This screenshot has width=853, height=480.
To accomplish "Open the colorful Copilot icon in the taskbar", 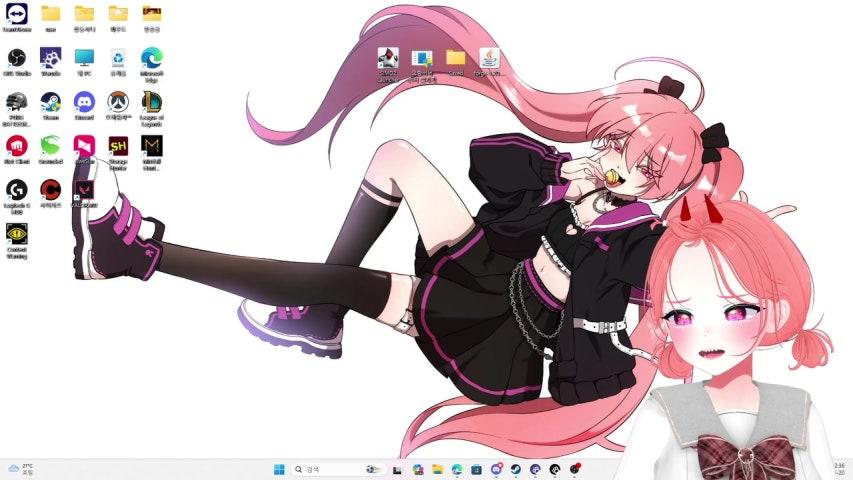I will coord(418,469).
